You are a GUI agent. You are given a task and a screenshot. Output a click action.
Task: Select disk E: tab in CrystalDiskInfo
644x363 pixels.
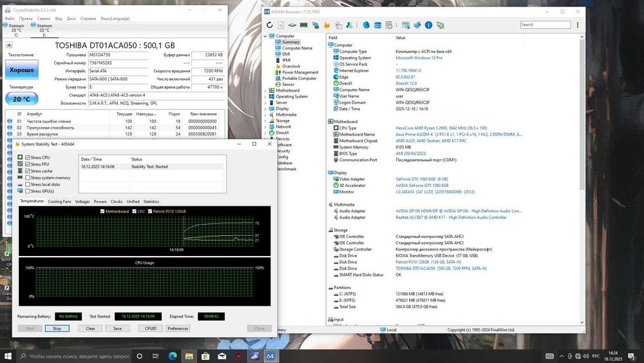pyautogui.click(x=44, y=30)
